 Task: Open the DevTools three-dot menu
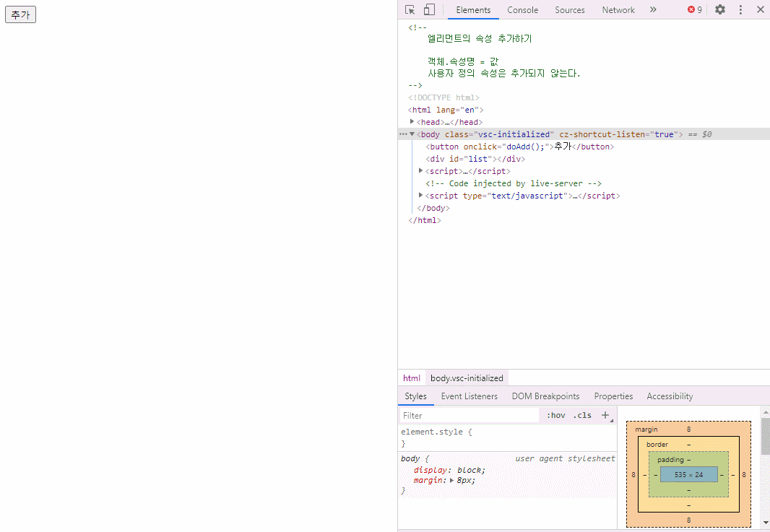(x=740, y=10)
